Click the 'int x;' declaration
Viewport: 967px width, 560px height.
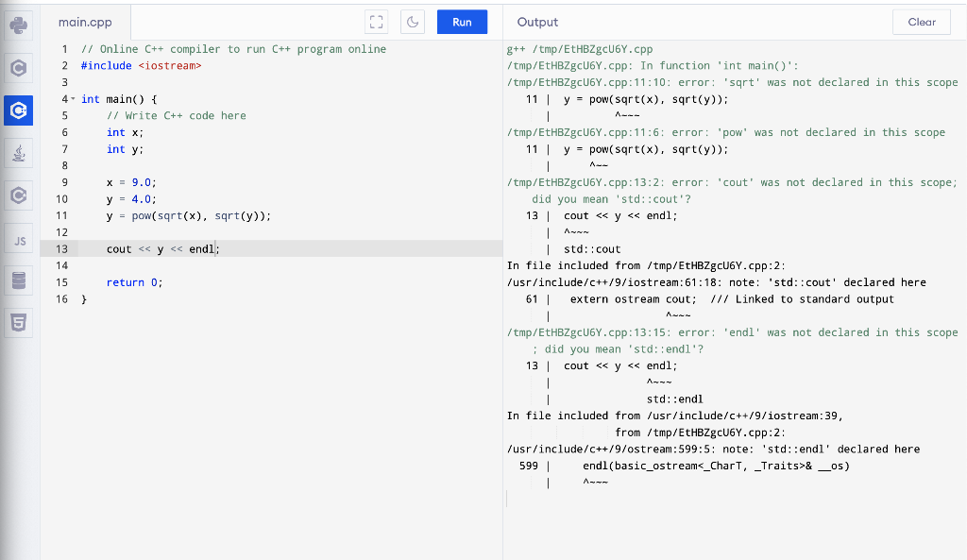[x=125, y=132]
